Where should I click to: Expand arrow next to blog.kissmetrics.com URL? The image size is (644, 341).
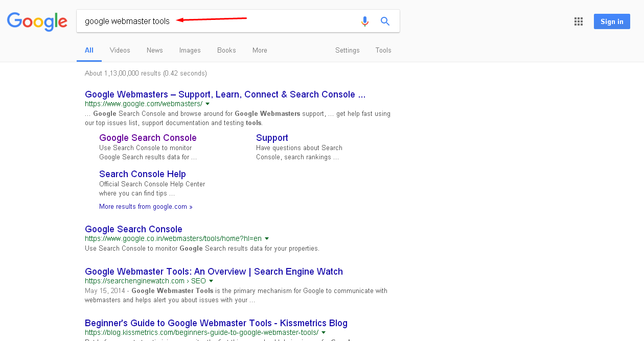[324, 333]
